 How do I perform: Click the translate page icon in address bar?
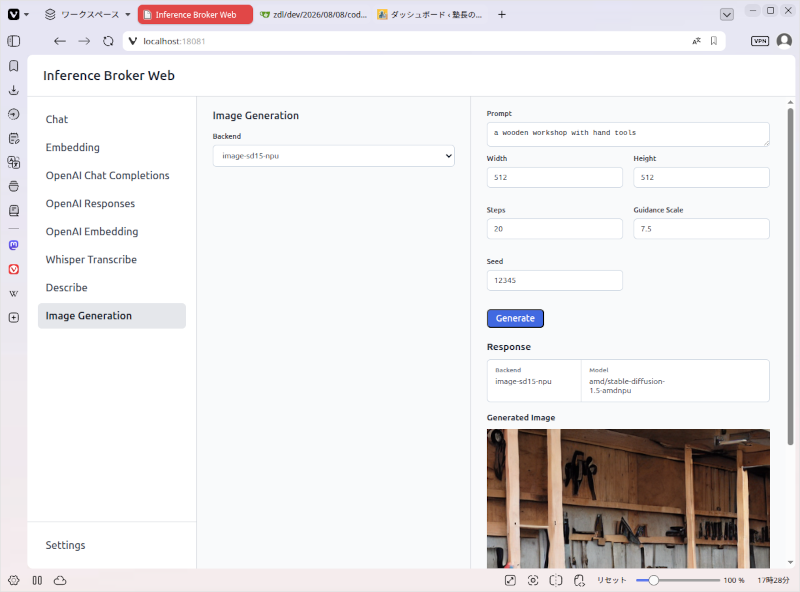pos(696,41)
